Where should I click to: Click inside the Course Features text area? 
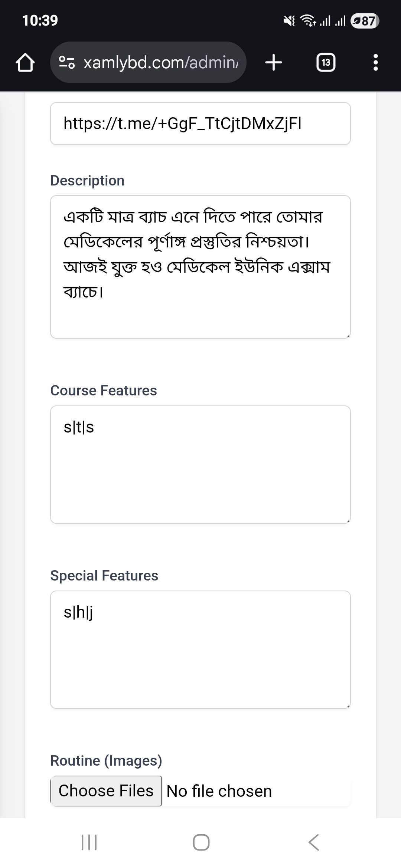(x=200, y=464)
